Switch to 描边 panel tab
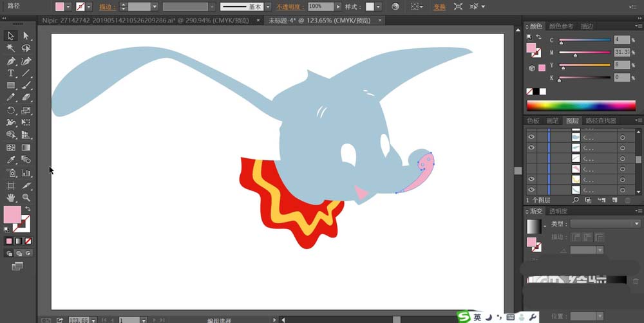The width and height of the screenshot is (644, 323). (587, 26)
